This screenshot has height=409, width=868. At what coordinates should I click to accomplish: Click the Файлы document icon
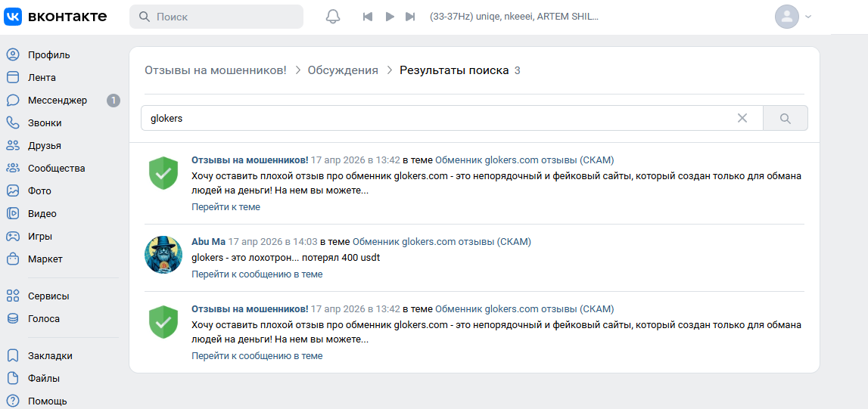point(13,378)
